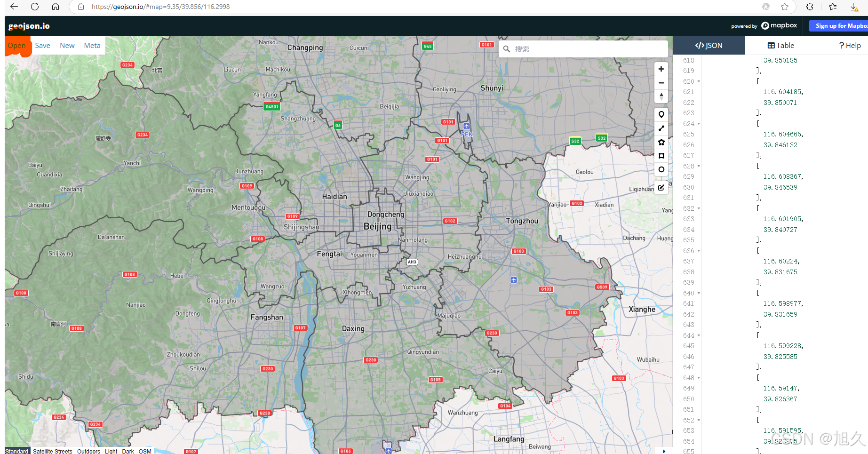The width and height of the screenshot is (868, 454).
Task: Collapse JSON fold arrow at line 632
Action: click(x=699, y=208)
